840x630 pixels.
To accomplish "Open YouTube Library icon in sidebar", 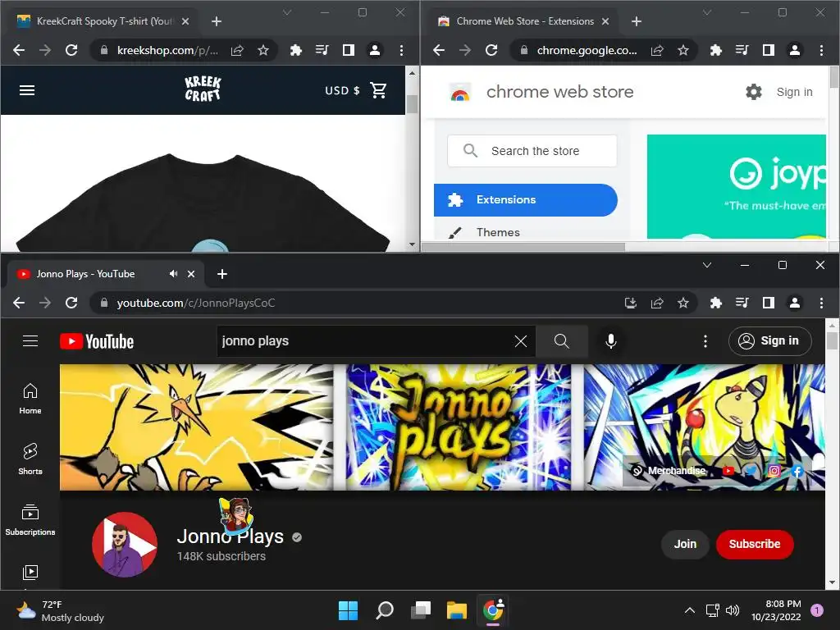I will (x=30, y=573).
